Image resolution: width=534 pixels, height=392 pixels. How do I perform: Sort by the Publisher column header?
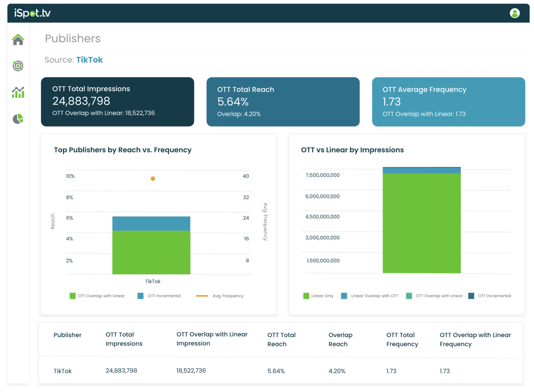[x=67, y=335]
